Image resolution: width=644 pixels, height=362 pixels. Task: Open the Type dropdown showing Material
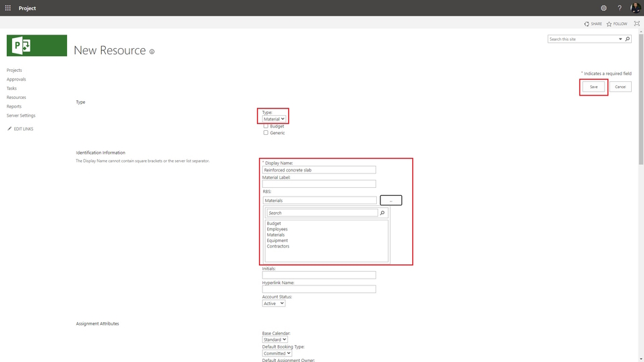(x=274, y=119)
